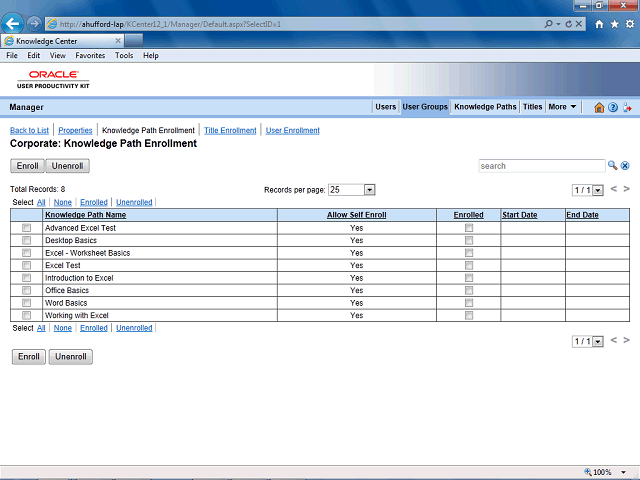Open the Help question mark icon

point(613,107)
